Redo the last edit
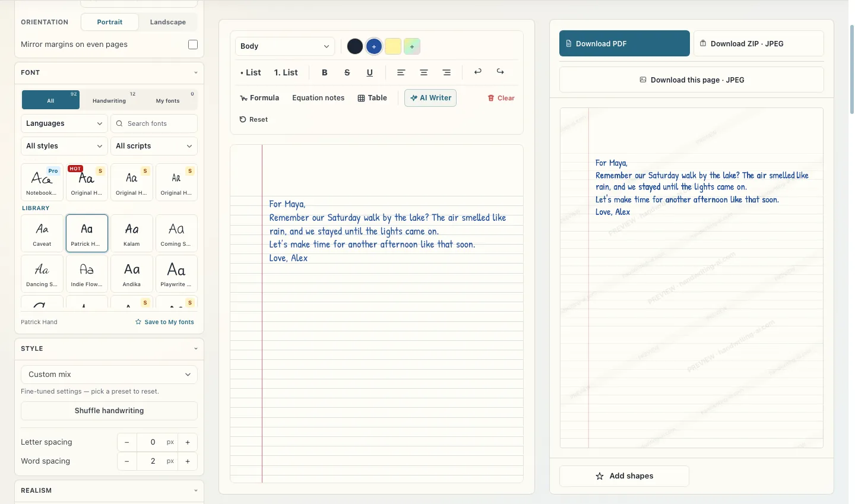 [x=501, y=72]
